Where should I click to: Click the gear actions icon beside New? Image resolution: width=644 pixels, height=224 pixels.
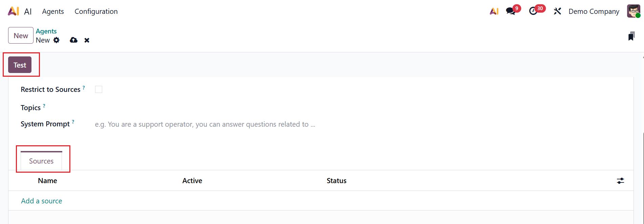[57, 40]
